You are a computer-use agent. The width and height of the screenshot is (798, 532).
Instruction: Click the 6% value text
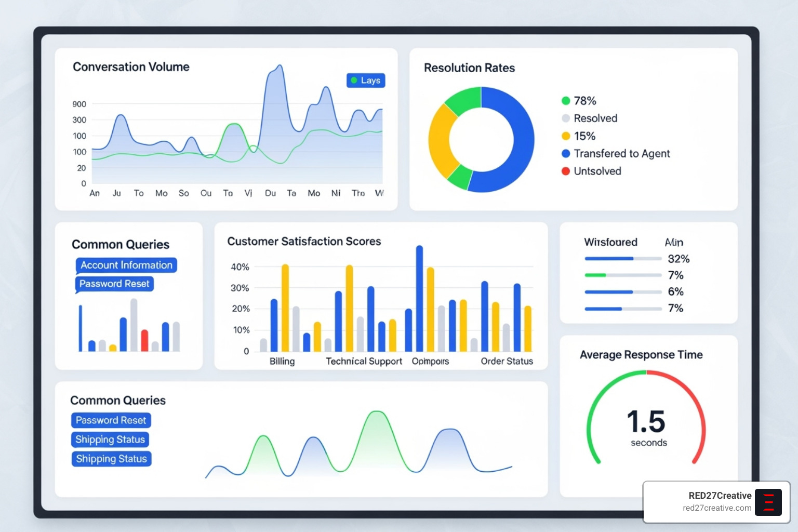675,292
